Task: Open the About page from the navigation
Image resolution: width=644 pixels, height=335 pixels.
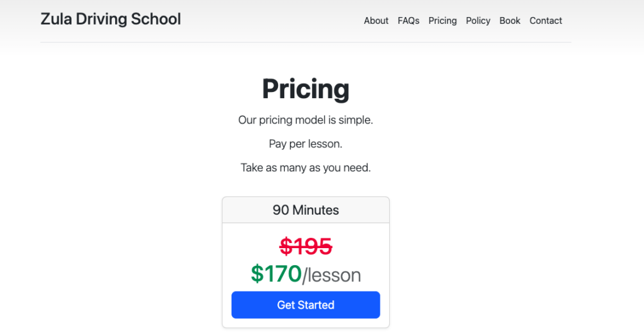Action: 376,21
